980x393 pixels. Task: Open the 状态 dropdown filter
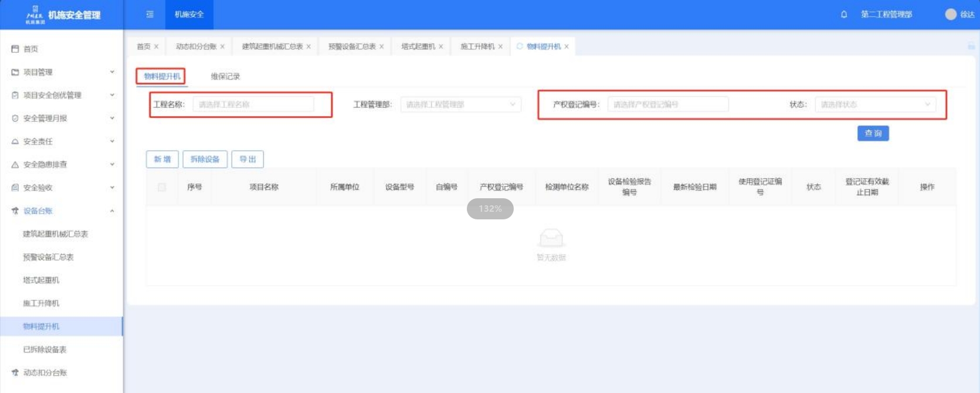875,104
